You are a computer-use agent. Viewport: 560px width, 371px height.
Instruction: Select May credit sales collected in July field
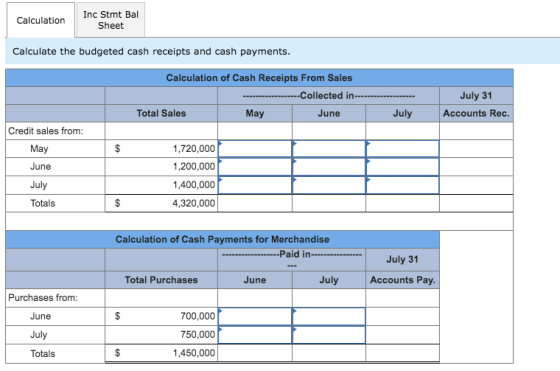point(402,149)
